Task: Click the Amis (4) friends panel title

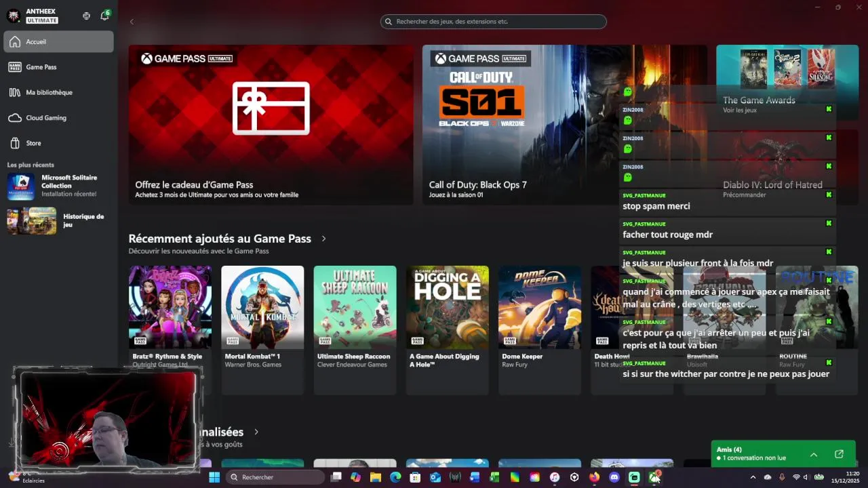Action: [x=729, y=449]
